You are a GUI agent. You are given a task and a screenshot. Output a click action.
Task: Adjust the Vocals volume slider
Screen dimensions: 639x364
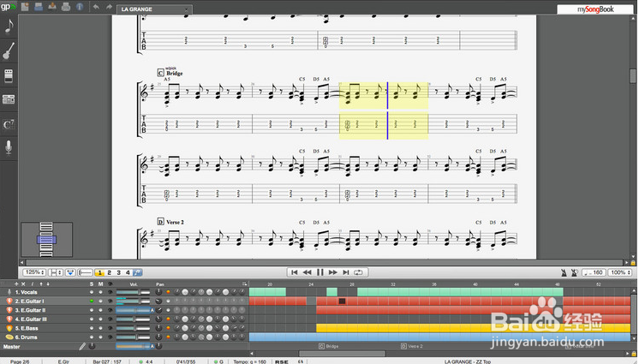click(x=133, y=292)
